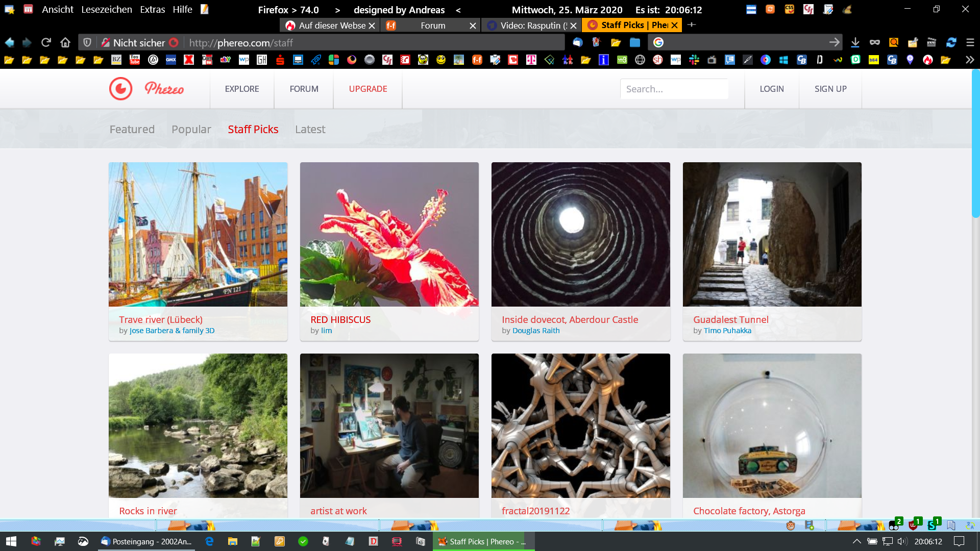This screenshot has height=551, width=980.
Task: Expand the bookmarks toolbar overflow chevron
Action: pos(969,60)
